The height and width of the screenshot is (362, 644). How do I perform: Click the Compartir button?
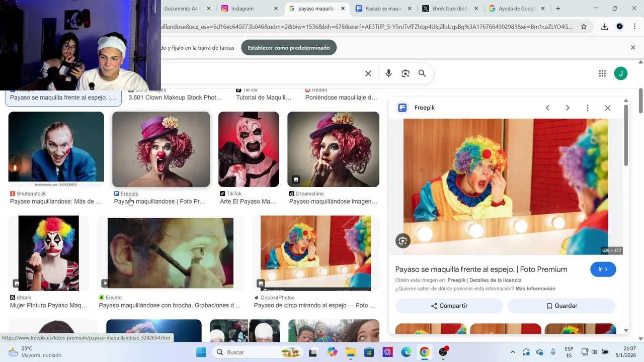(x=449, y=306)
